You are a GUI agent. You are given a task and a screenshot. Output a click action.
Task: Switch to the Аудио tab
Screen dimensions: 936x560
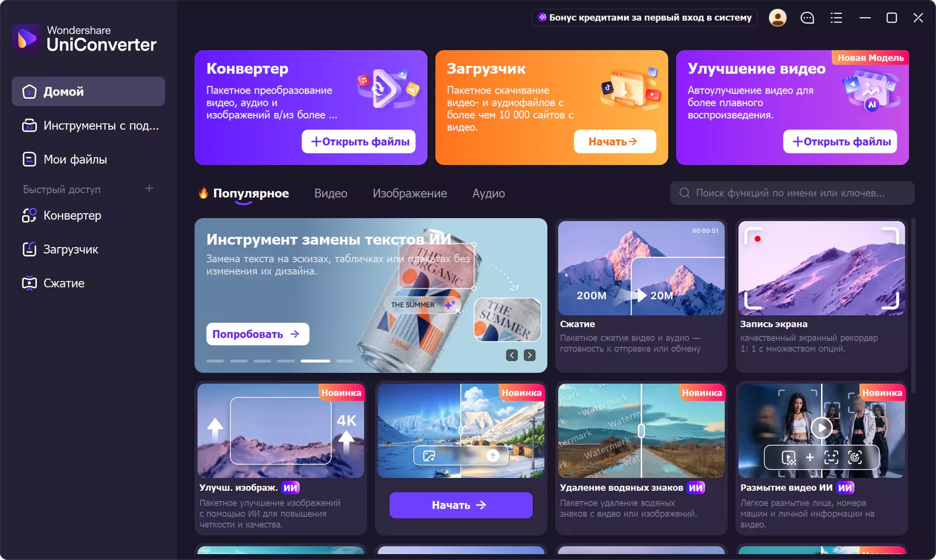tap(488, 193)
